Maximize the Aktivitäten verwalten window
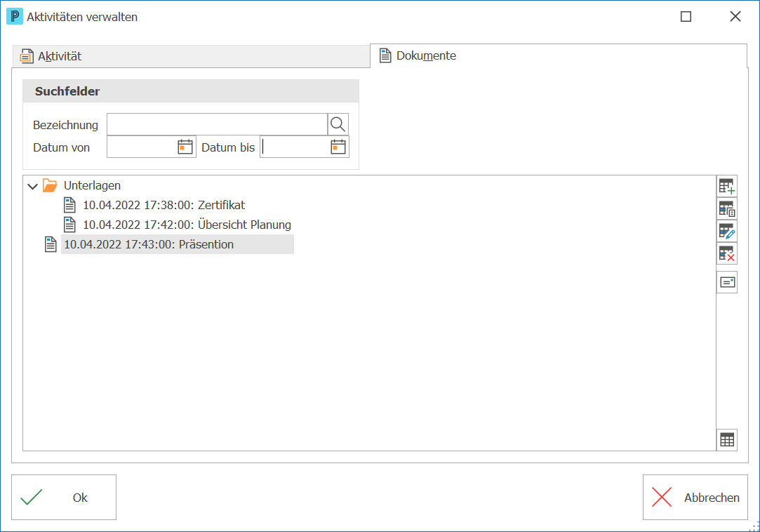 pos(686,16)
